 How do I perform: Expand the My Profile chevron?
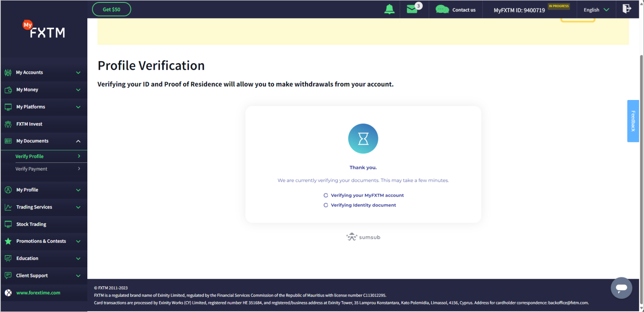click(x=78, y=190)
